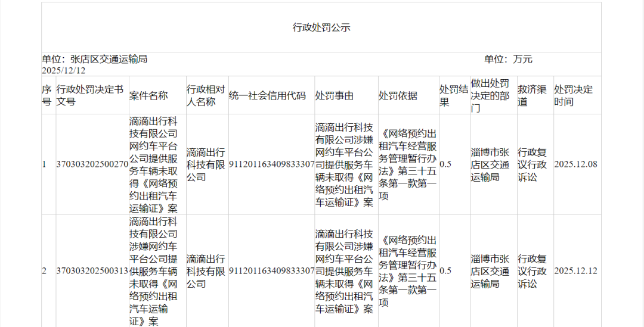Click the 单位：万元 label

coord(508,59)
